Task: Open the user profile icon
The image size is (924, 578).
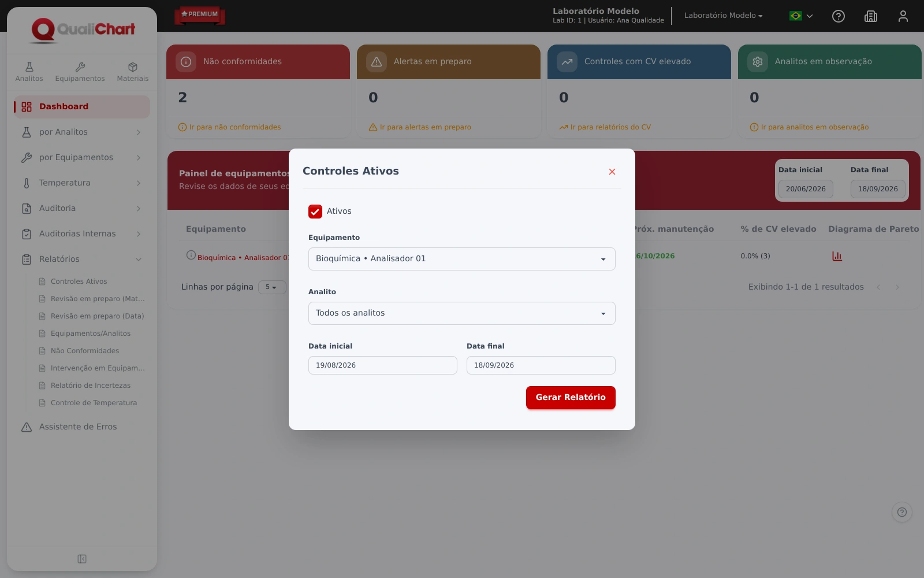Action: point(903,16)
